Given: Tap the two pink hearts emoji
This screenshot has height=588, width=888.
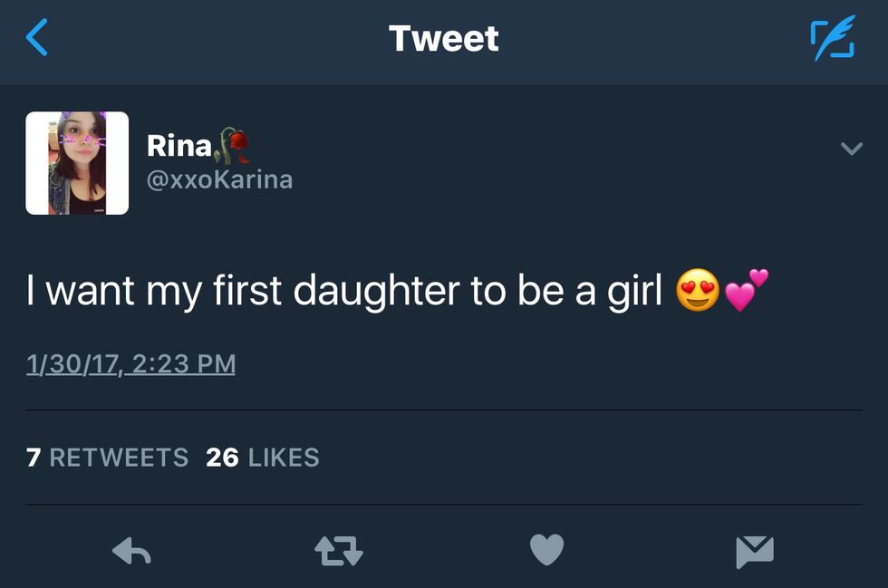Looking at the screenshot, I should pos(747,290).
